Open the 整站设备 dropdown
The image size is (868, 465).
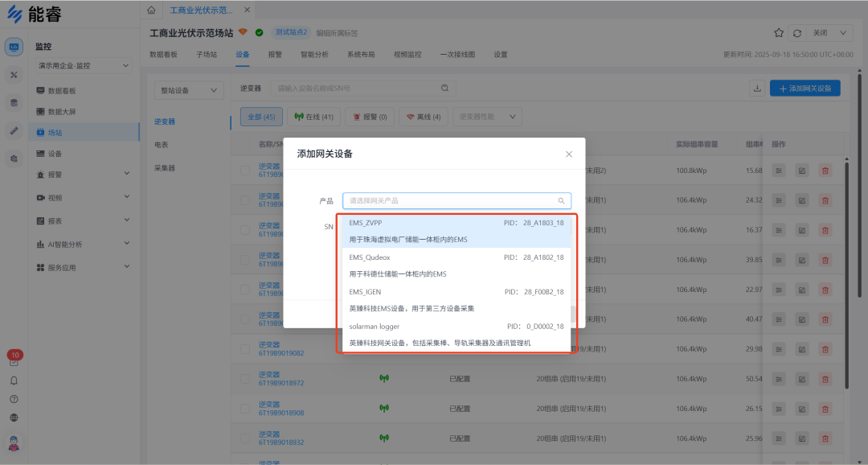188,90
